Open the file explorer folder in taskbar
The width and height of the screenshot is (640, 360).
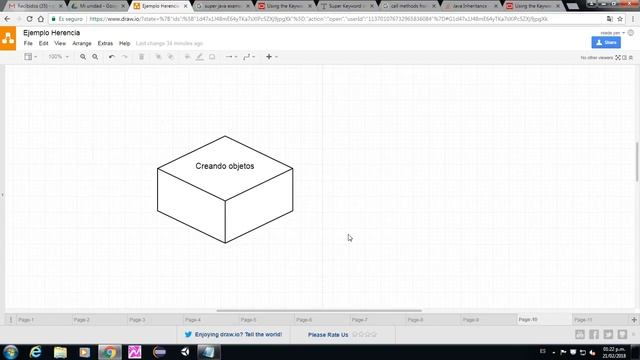[60, 352]
